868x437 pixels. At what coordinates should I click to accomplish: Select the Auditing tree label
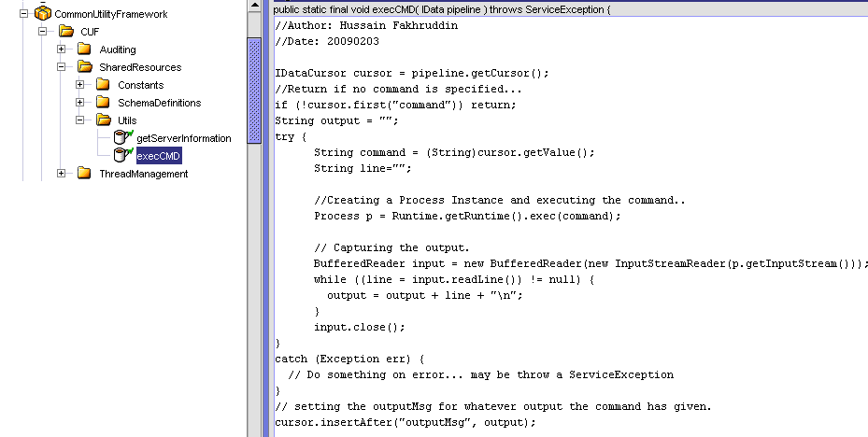point(118,49)
